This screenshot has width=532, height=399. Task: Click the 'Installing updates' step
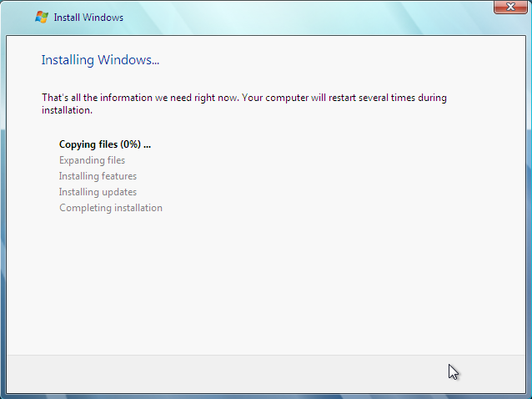click(98, 192)
